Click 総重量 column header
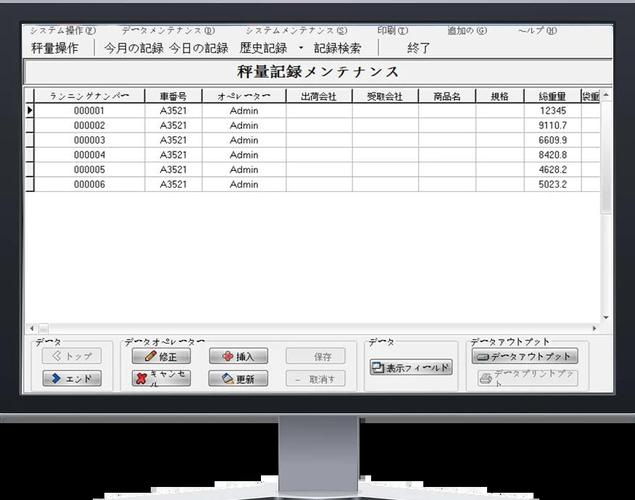Image resolution: width=635 pixels, height=500 pixels. (552, 96)
